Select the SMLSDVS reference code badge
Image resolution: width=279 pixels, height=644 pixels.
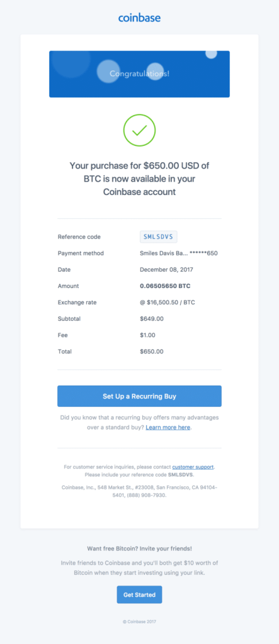pos(159,236)
